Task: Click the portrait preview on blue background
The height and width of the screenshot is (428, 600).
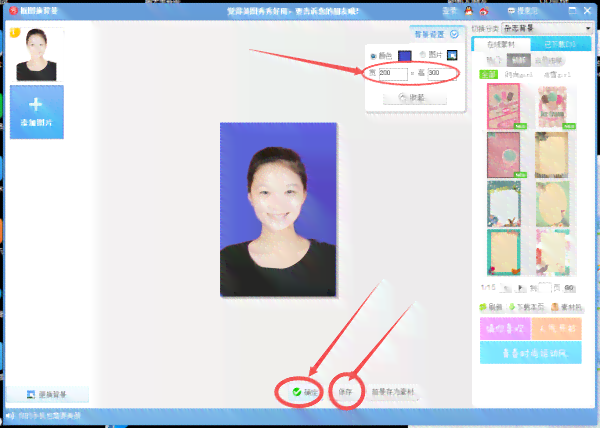Action: [278, 209]
